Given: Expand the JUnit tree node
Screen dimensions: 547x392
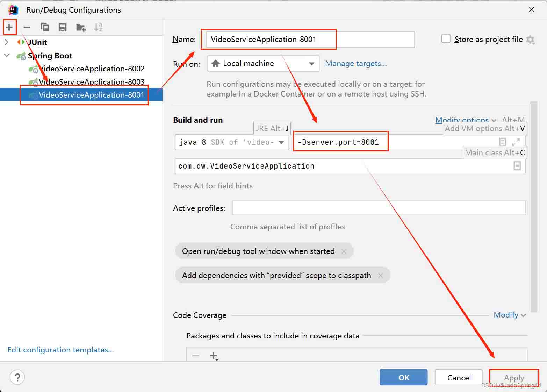Looking at the screenshot, I should click(x=7, y=42).
